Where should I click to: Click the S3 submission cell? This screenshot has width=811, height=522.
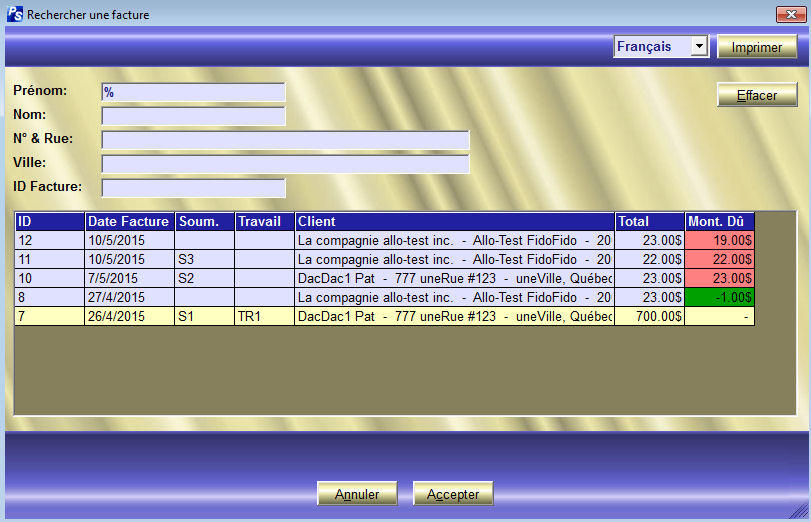205,259
